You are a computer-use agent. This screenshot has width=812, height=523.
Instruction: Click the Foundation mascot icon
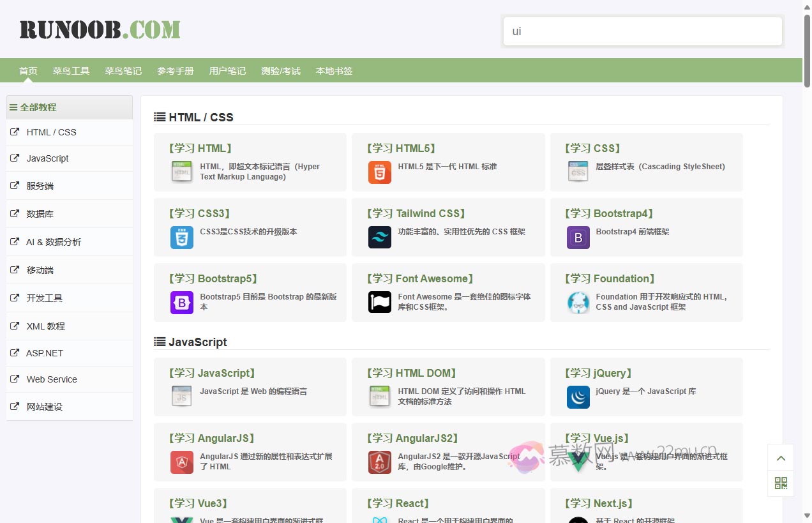point(578,303)
